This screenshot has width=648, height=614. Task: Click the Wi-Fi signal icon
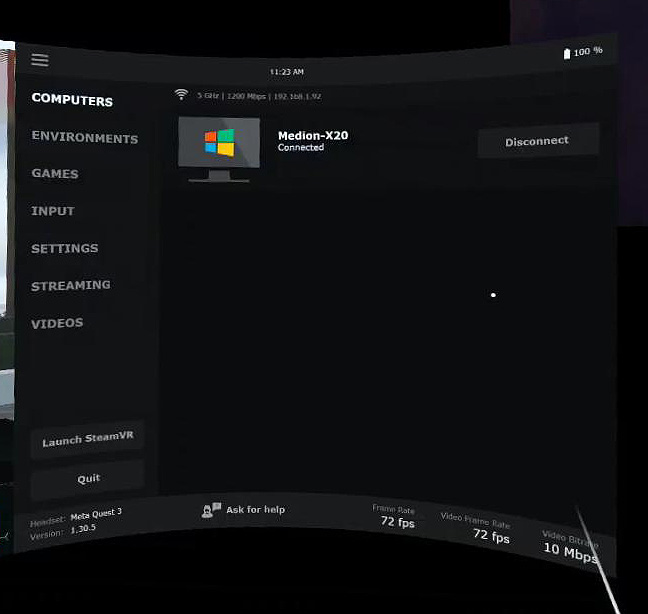pos(181,94)
